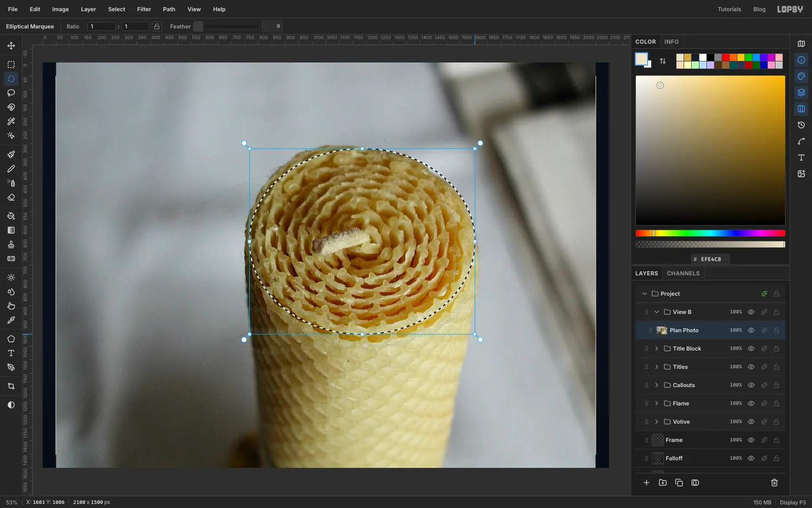Toggle visibility of Callouts group
The image size is (812, 508).
click(x=751, y=385)
